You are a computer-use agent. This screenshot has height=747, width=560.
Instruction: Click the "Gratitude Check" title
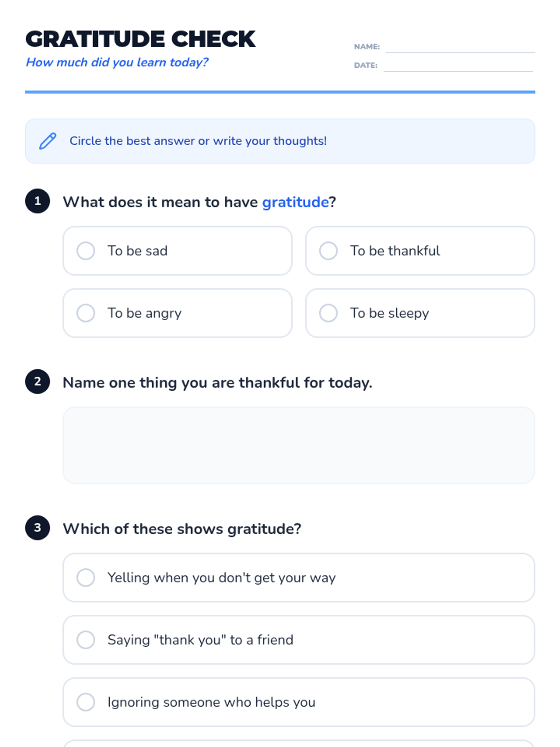[140, 39]
